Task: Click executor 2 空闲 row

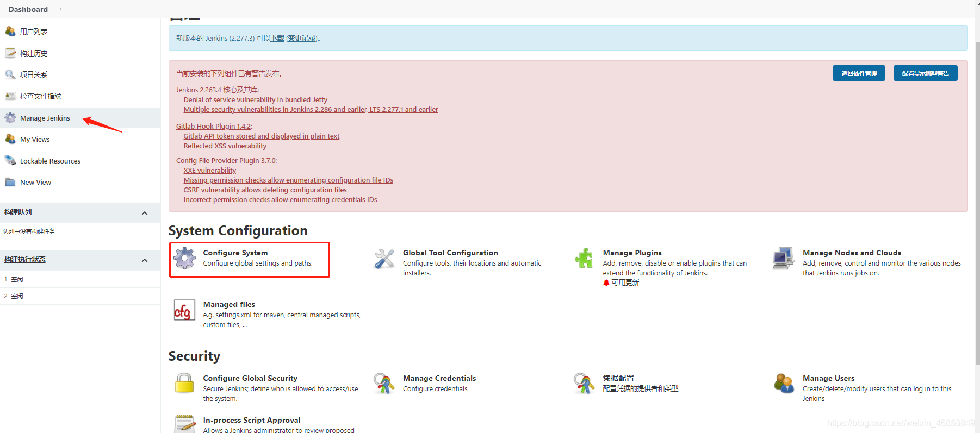Action: (80, 296)
